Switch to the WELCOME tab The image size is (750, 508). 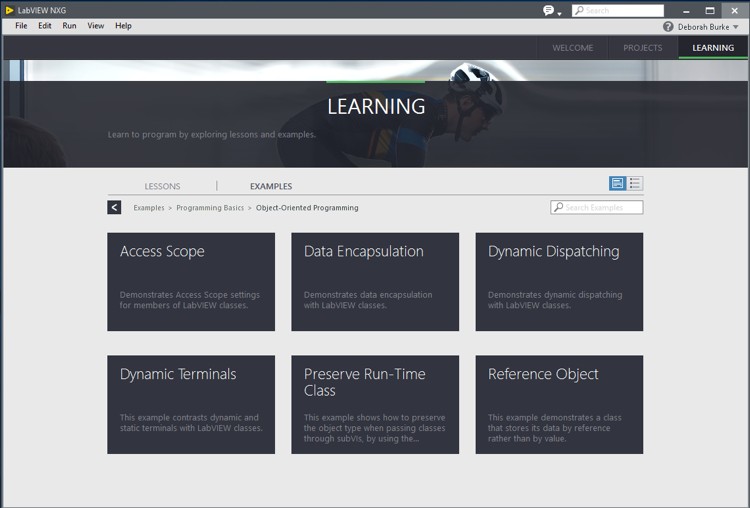pyautogui.click(x=573, y=48)
